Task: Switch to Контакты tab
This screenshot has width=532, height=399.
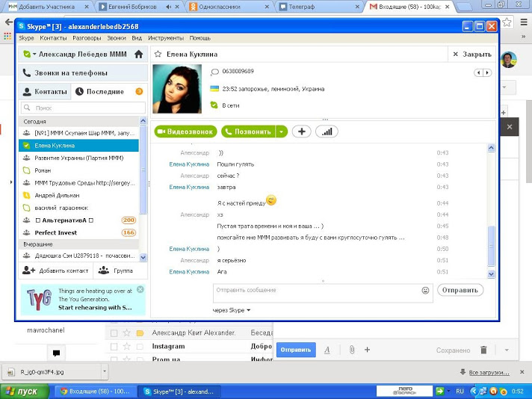Action: point(45,92)
